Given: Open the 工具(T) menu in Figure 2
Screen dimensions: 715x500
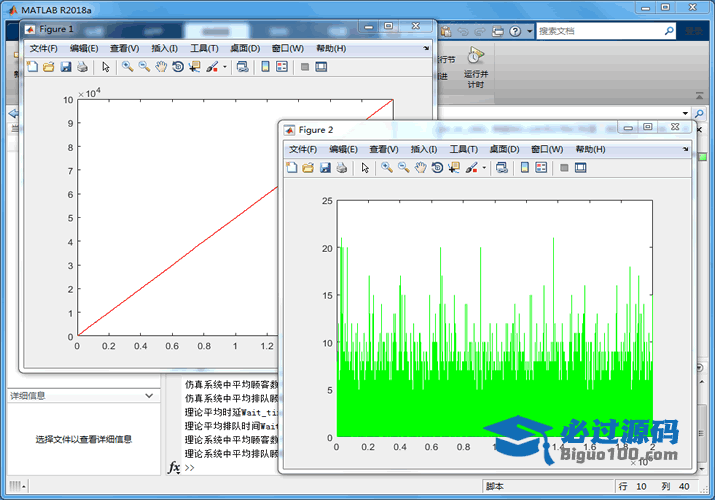Looking at the screenshot, I should 463,149.
